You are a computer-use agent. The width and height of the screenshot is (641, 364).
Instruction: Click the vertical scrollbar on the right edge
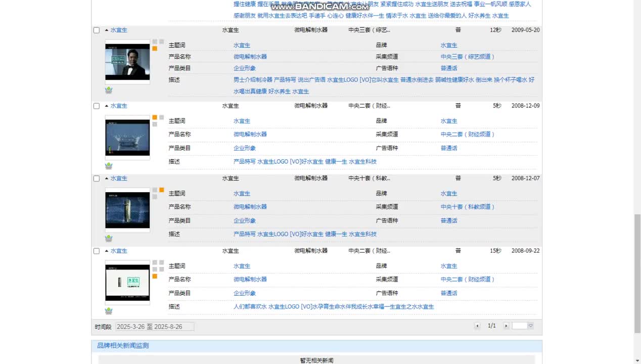click(637, 273)
